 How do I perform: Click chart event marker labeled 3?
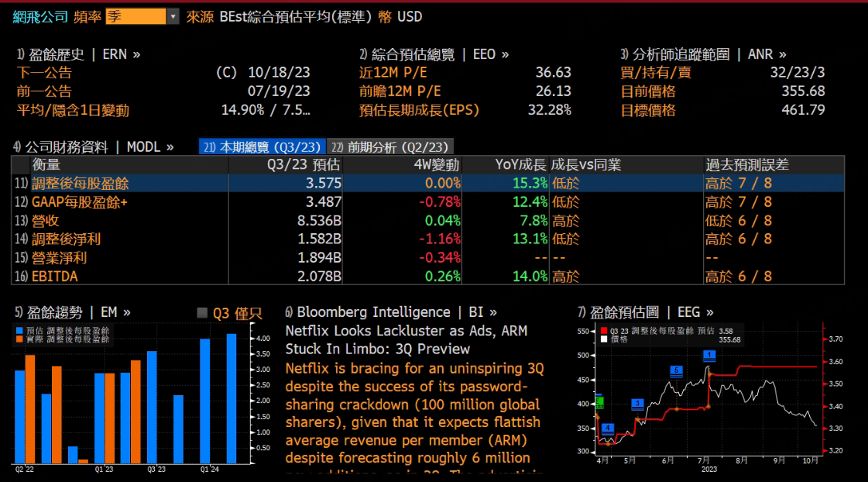pyautogui.click(x=637, y=404)
